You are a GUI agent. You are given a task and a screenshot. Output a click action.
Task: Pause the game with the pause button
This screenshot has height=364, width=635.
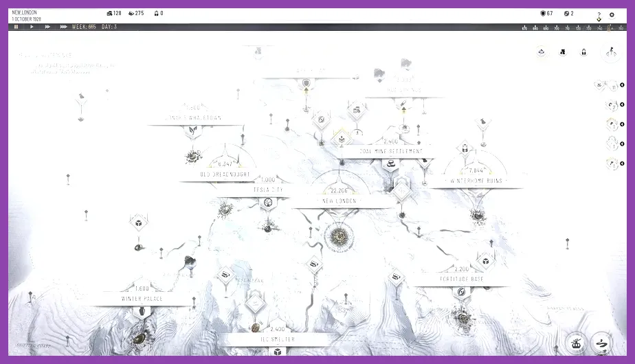(16, 27)
